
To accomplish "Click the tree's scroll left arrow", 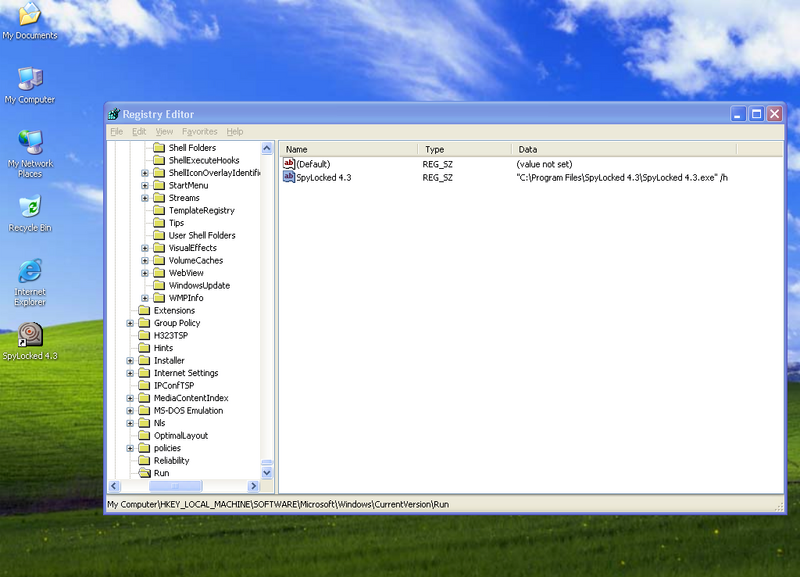I will (x=114, y=486).
